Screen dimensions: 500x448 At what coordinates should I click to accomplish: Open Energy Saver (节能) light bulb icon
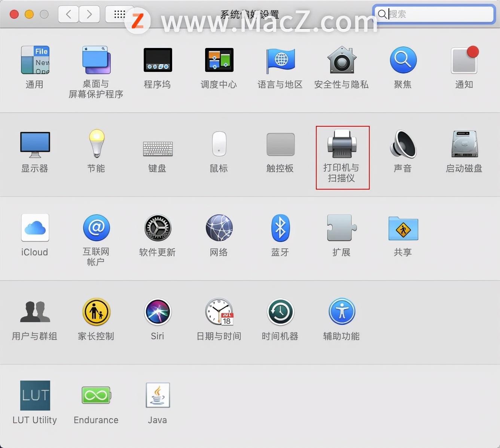coord(96,144)
